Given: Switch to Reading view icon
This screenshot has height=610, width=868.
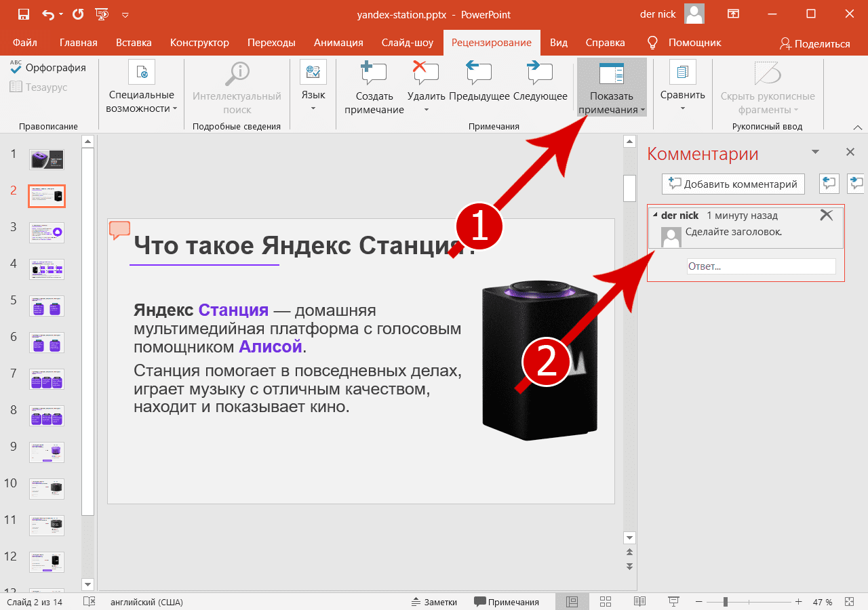Looking at the screenshot, I should (639, 602).
